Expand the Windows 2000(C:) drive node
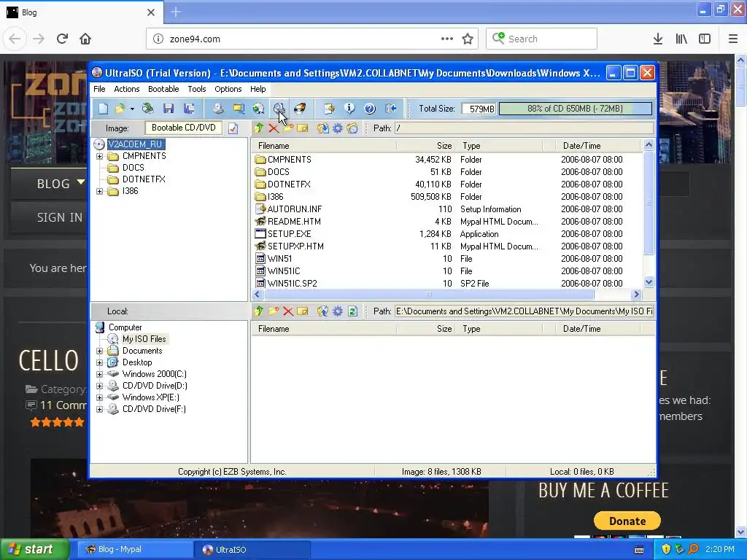The image size is (747, 560). click(x=99, y=374)
